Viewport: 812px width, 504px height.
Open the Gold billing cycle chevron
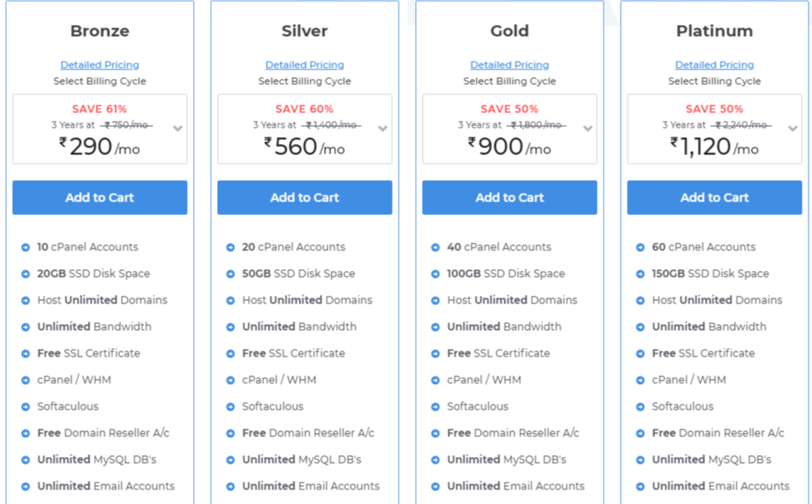click(587, 129)
